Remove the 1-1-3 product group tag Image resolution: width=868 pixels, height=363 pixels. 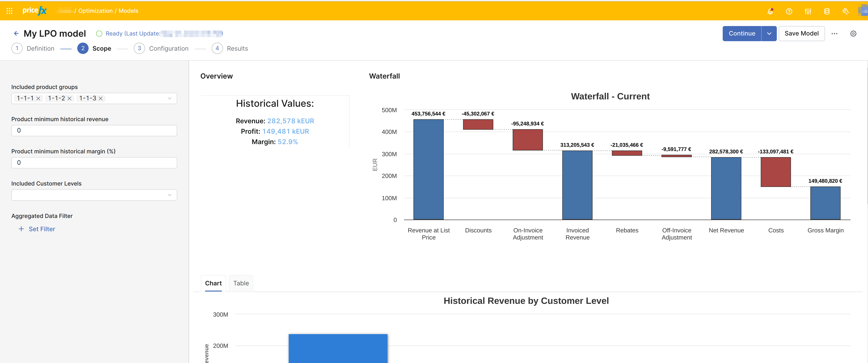pyautogui.click(x=100, y=98)
